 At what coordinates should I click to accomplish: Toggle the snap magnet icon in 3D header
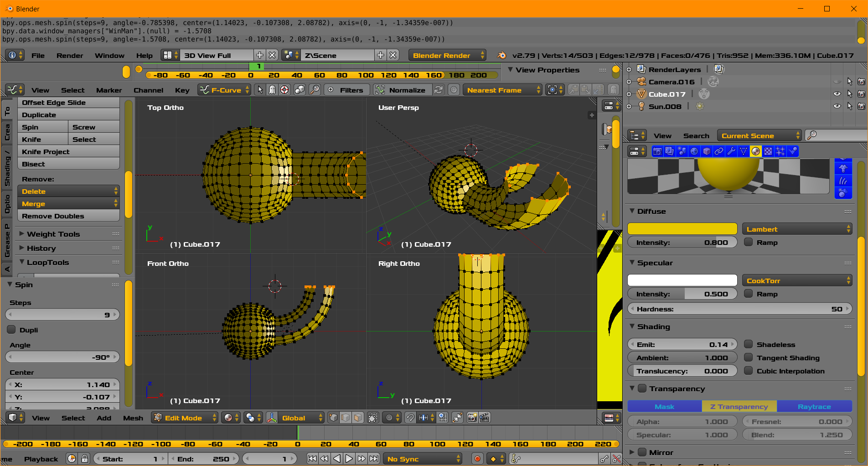[x=410, y=418]
